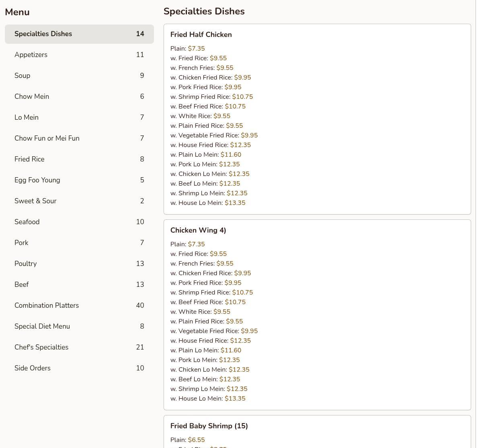Screen dimensions: 484x448
Task: Open the Side Orders category
Action: 79,368
